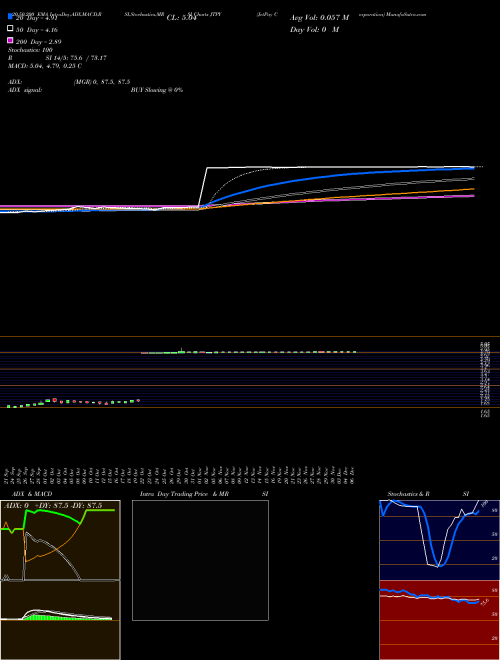Click the 'Avg Vol: 0.057 M' label
Screen dimensions: 500x660
click(319, 18)
